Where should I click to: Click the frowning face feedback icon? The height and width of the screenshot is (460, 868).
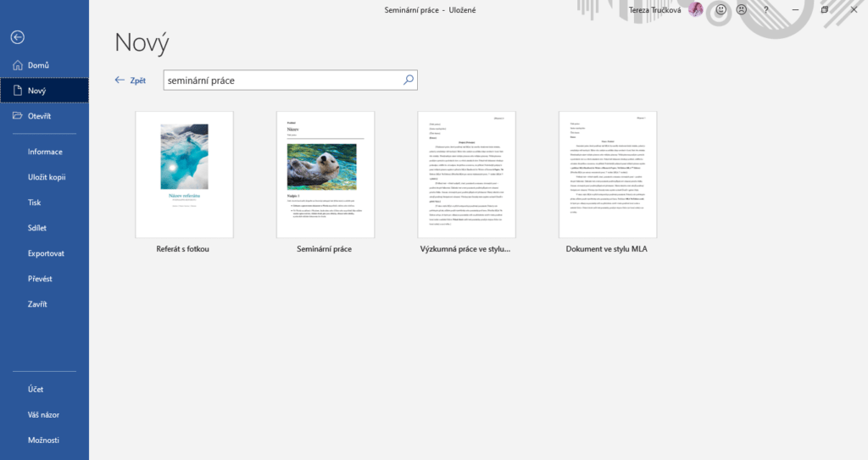(742, 10)
